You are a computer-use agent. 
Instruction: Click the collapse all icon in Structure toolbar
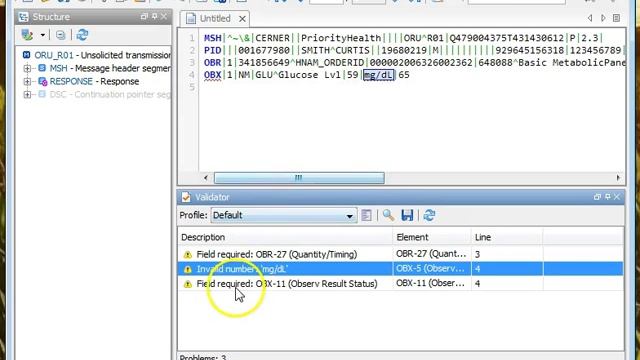pyautogui.click(x=60, y=35)
